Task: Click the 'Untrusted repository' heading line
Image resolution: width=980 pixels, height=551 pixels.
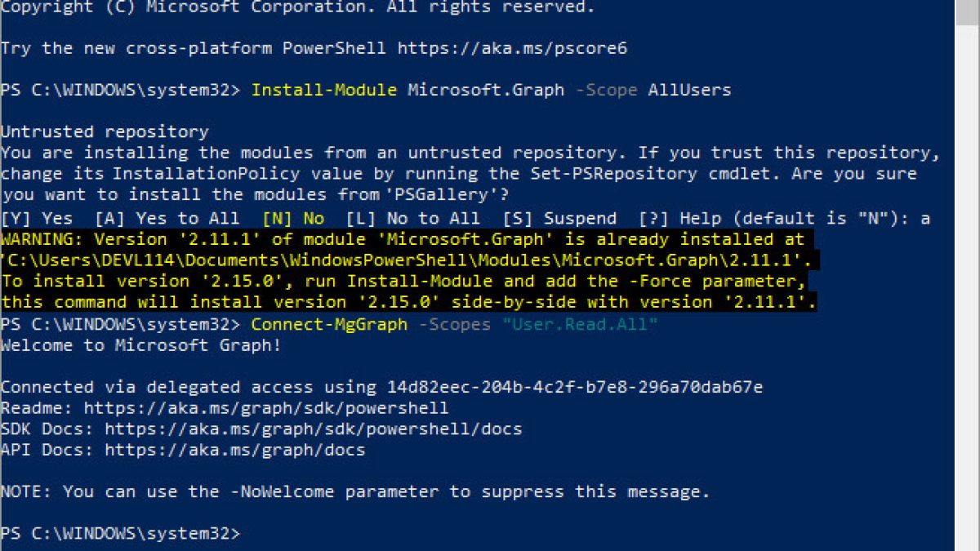Action: [105, 131]
